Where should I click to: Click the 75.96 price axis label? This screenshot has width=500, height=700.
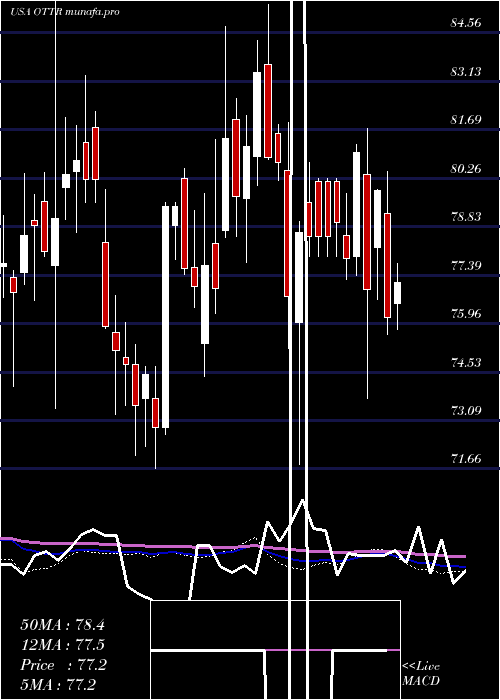pyautogui.click(x=466, y=314)
